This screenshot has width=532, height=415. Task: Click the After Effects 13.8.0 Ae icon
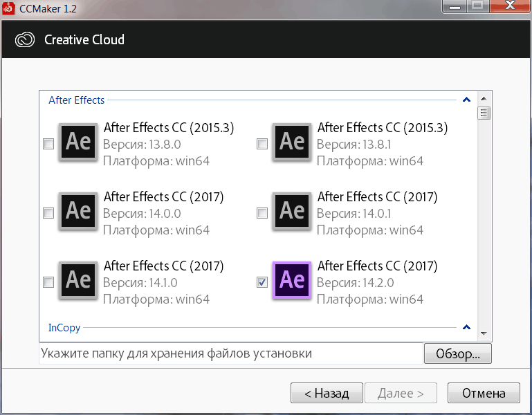click(x=78, y=142)
